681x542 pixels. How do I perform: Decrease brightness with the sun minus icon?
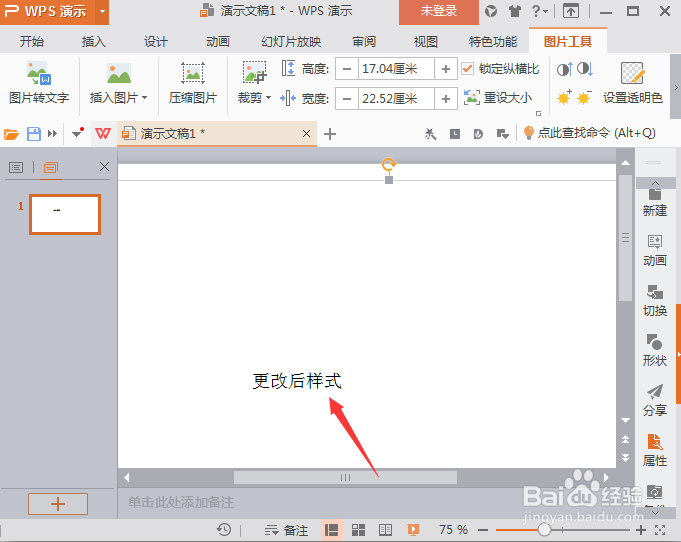(584, 98)
